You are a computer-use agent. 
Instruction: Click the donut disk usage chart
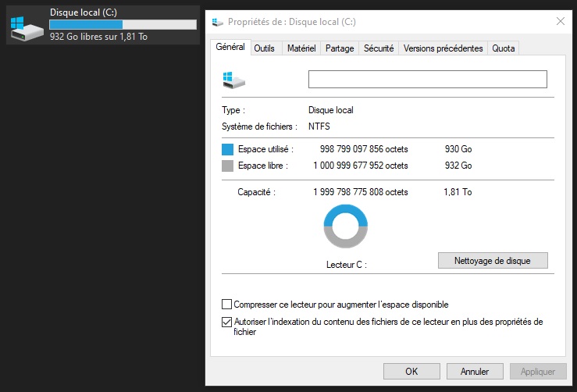coord(345,226)
